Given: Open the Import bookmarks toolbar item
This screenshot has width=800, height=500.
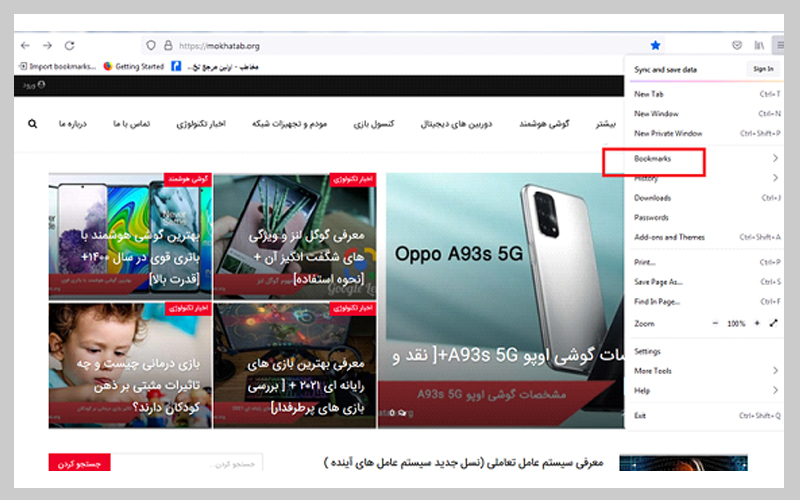Looking at the screenshot, I should tap(57, 66).
